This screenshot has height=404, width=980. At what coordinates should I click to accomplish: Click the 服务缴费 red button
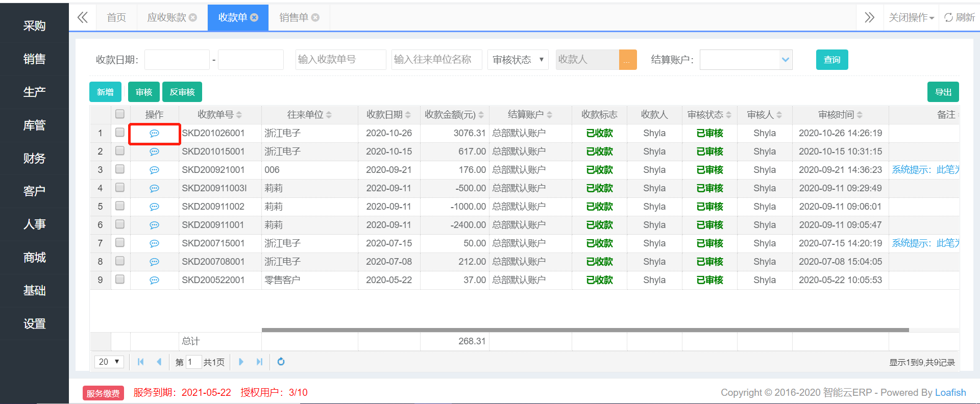[103, 393]
